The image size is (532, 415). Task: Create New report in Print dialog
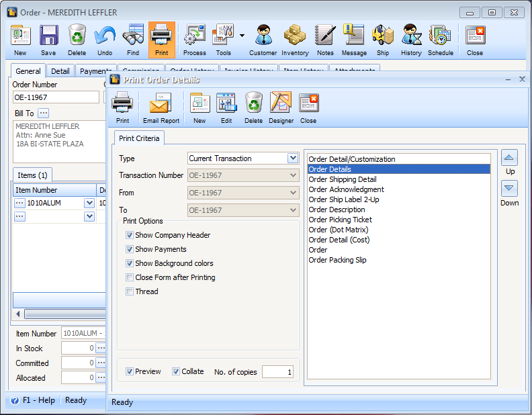[x=199, y=107]
